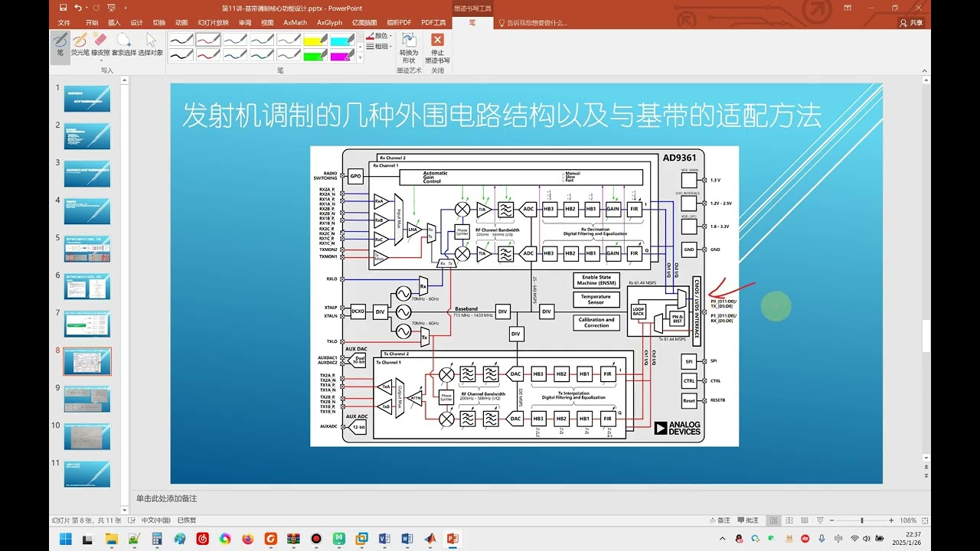Pick the red pen style in top row
The image size is (980, 551).
pos(207,40)
